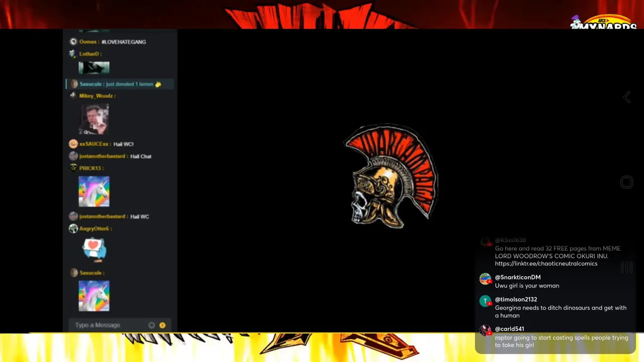Click the AngryOtter6 user avatar

(73, 228)
